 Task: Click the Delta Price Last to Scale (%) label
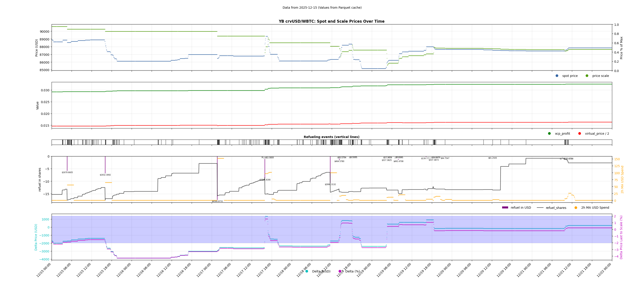(621, 237)
